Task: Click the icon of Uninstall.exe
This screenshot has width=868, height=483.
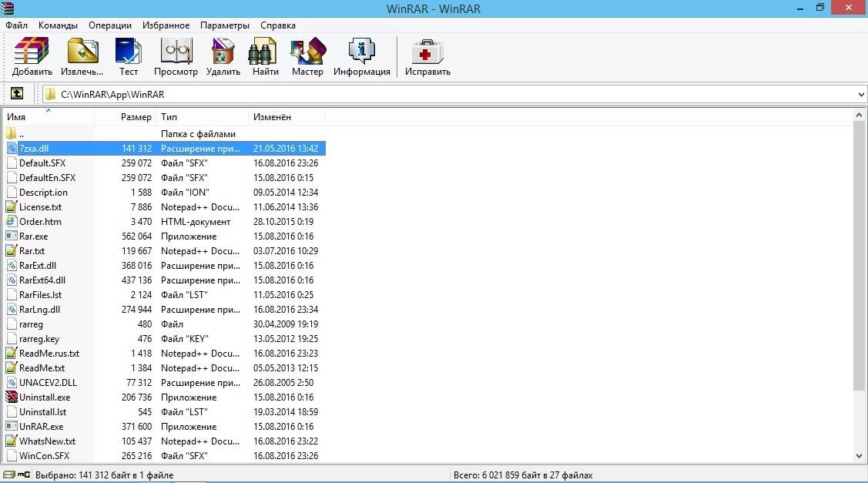Action: coord(11,397)
